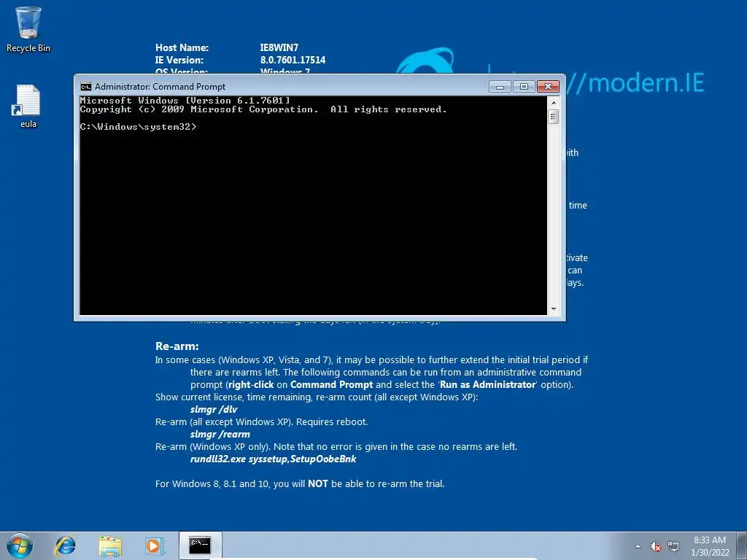
Task: Open the Recycle Bin desktop icon
Action: [28, 28]
